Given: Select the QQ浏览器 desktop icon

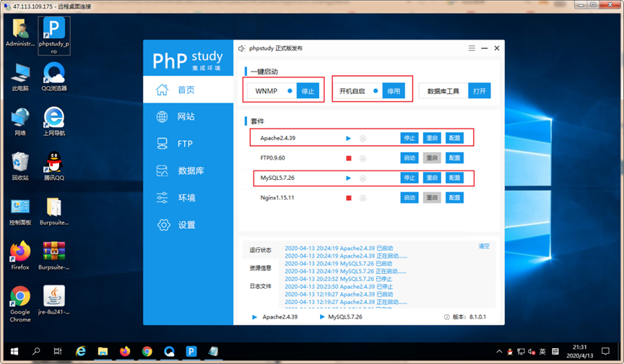Looking at the screenshot, I should [54, 77].
